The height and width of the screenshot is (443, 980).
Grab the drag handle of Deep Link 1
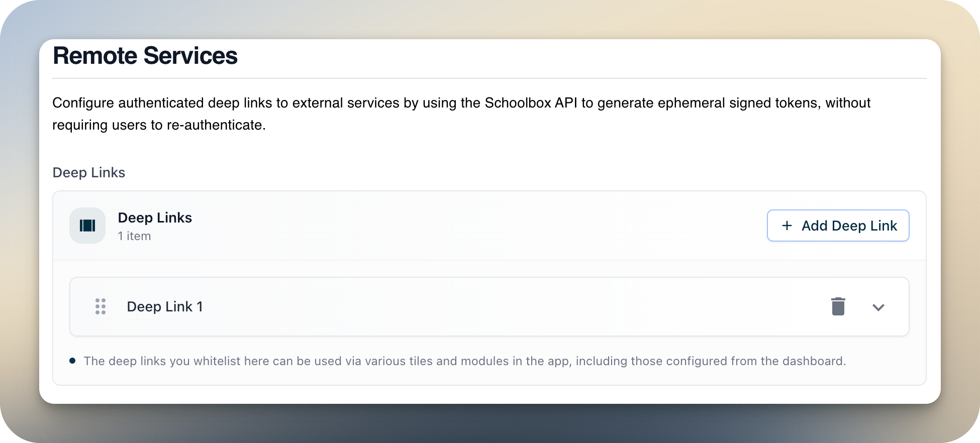(101, 306)
